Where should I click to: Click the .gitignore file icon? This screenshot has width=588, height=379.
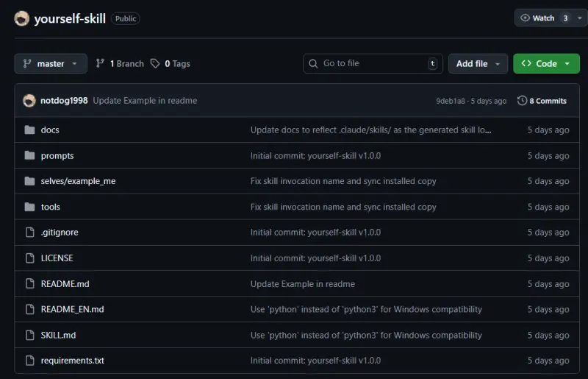point(29,233)
